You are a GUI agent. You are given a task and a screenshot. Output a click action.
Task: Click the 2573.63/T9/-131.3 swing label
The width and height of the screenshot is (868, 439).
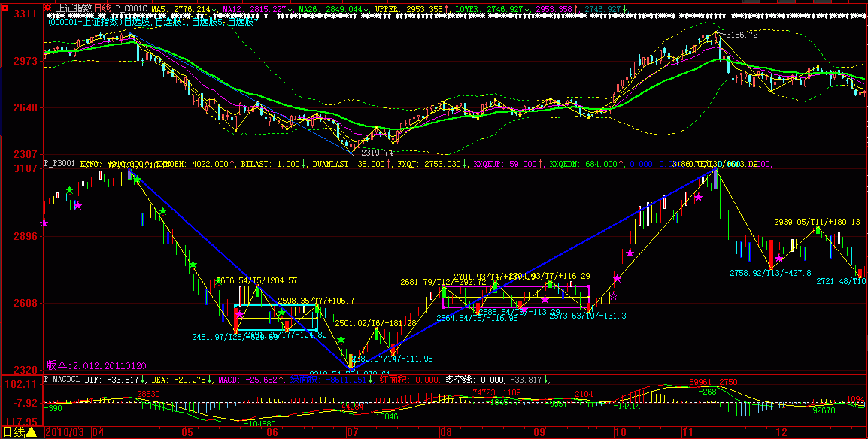[588, 316]
